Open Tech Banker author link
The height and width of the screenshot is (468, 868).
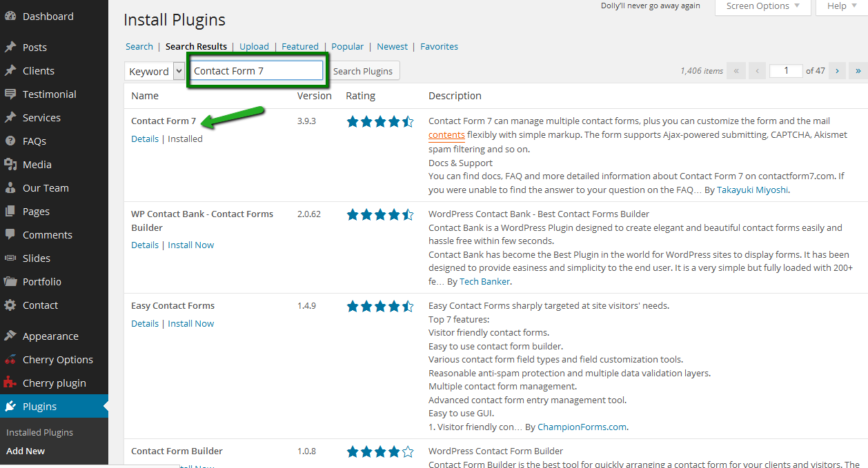click(485, 282)
